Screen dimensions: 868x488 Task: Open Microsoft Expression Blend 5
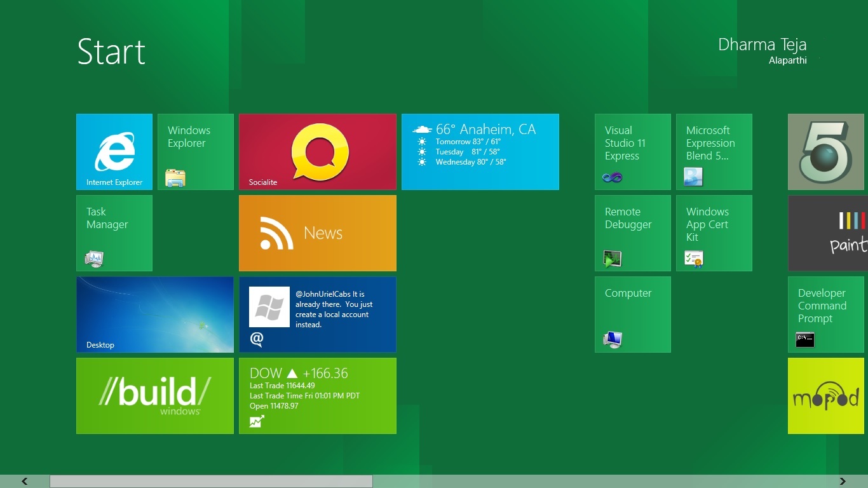(x=714, y=151)
